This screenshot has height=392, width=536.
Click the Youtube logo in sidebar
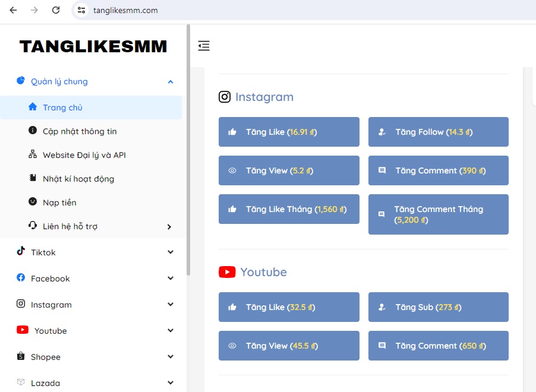(x=23, y=330)
